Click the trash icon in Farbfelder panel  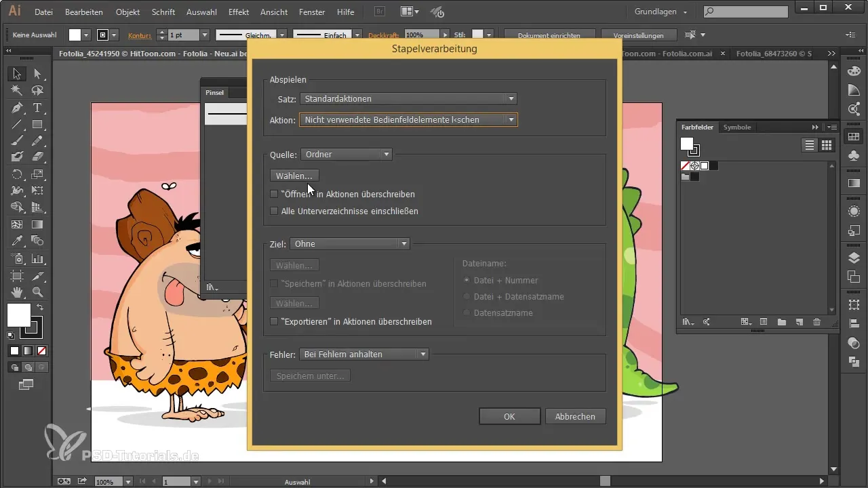(816, 322)
